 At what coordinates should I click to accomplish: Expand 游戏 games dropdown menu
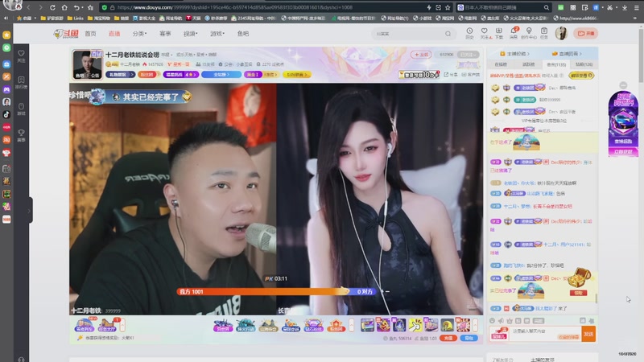217,34
